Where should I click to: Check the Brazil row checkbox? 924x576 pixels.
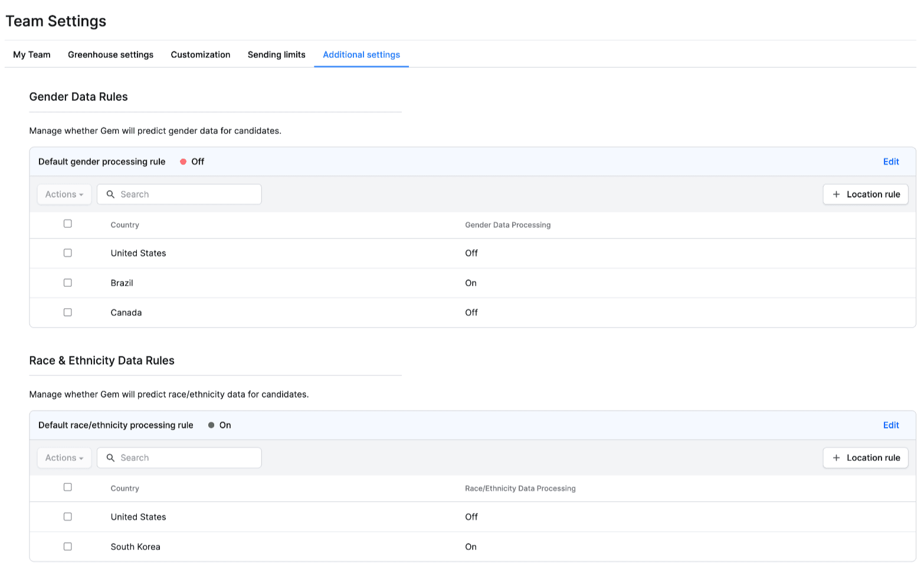[68, 283]
